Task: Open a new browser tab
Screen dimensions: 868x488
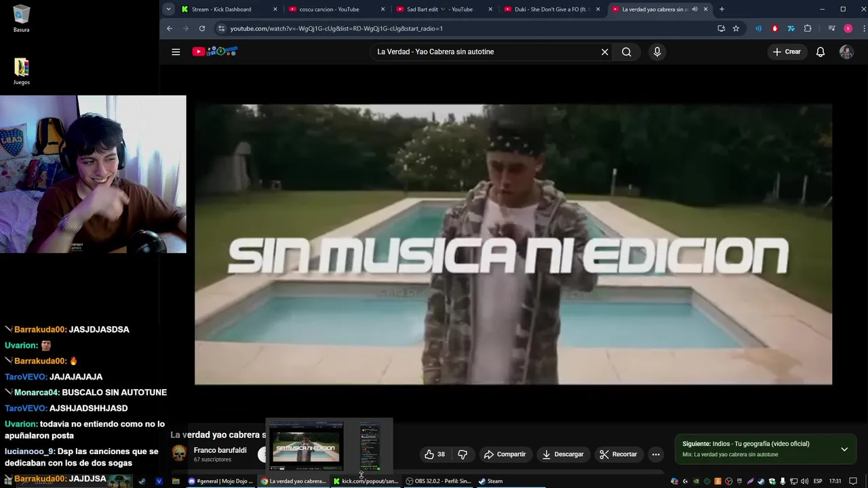Action: pyautogui.click(x=722, y=9)
